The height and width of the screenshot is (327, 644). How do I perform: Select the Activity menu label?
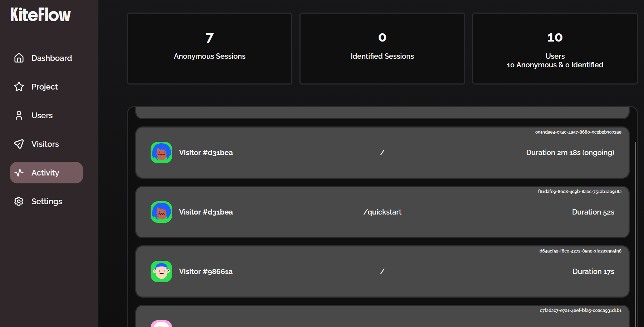(45, 173)
